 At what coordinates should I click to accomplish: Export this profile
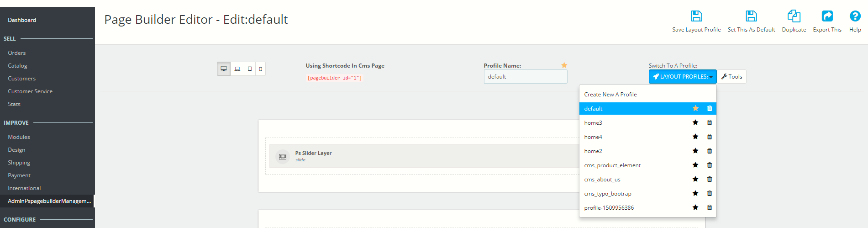[827, 16]
